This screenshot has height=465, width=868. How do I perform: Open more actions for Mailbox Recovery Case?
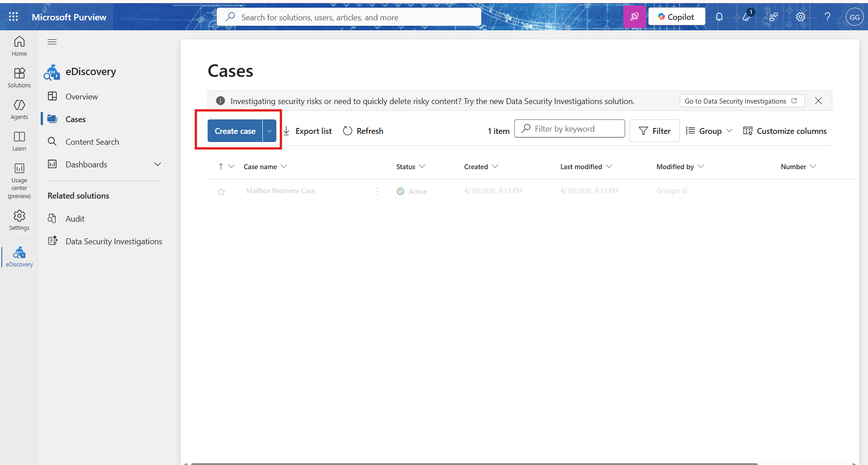pos(377,191)
